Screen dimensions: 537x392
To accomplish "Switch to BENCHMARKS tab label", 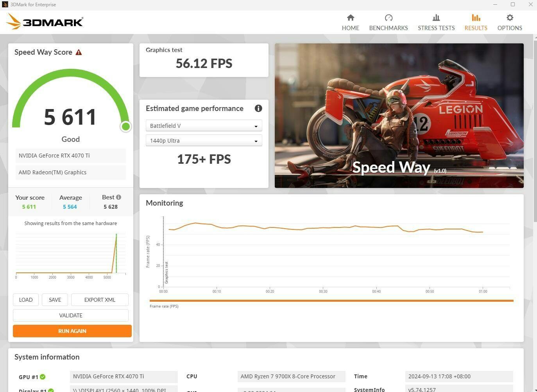I will (x=388, y=28).
